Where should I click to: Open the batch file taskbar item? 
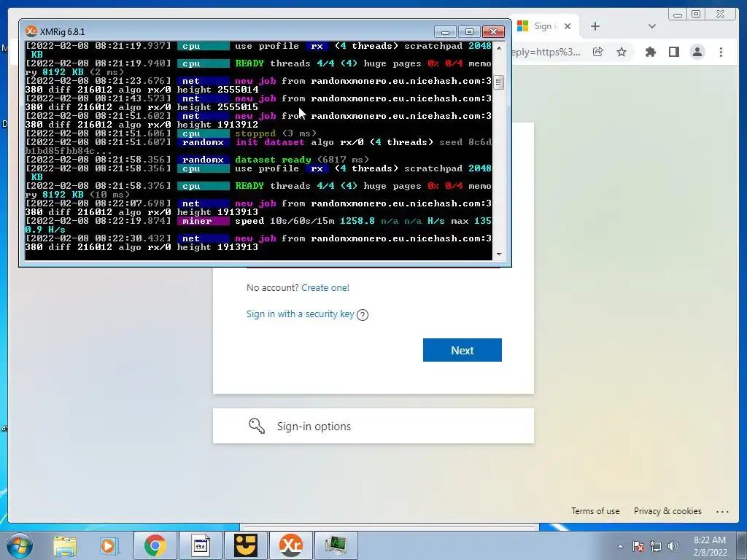coord(200,545)
